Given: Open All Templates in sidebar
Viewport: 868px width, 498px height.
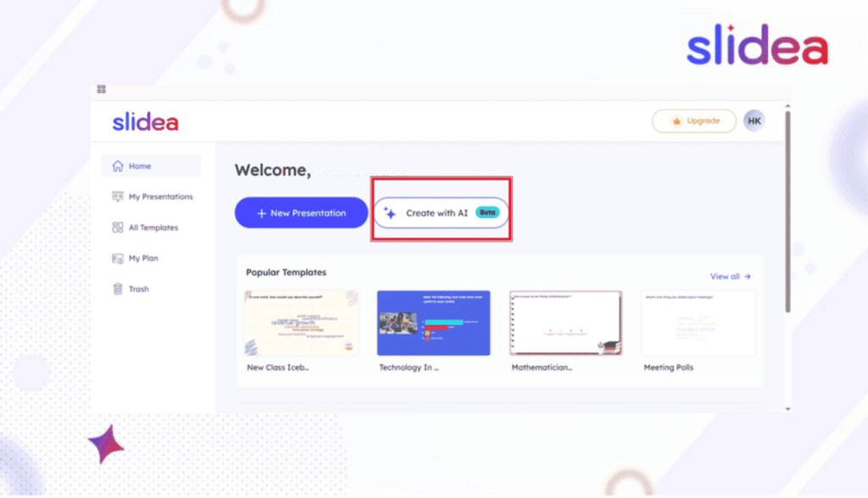Looking at the screenshot, I should point(145,227).
